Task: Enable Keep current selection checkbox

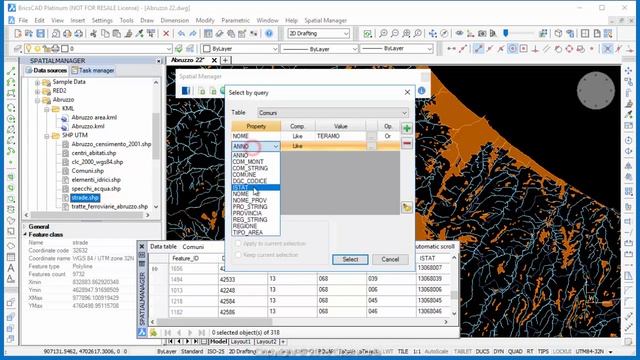Action: pyautogui.click(x=238, y=255)
